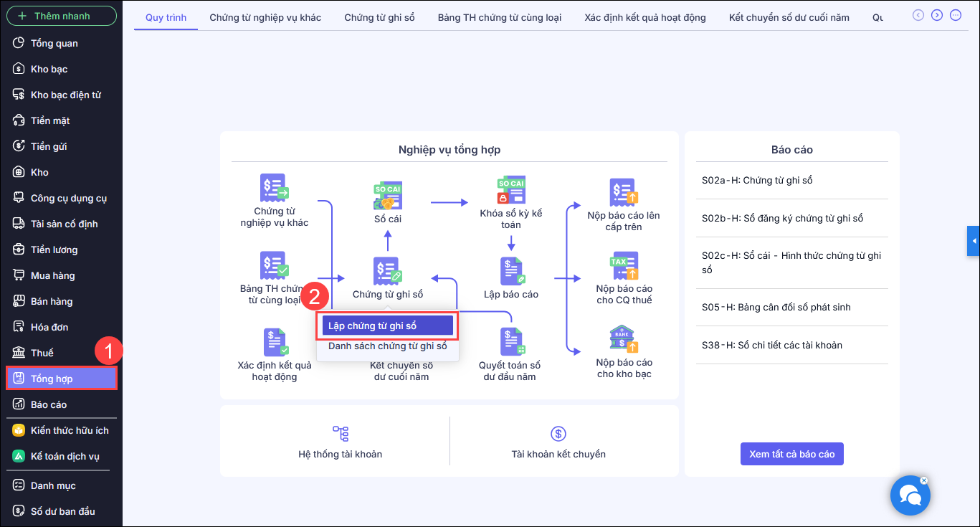Click Nộp báo cáo cho CQ thuế icon
The width and height of the screenshot is (980, 527).
pyautogui.click(x=624, y=266)
